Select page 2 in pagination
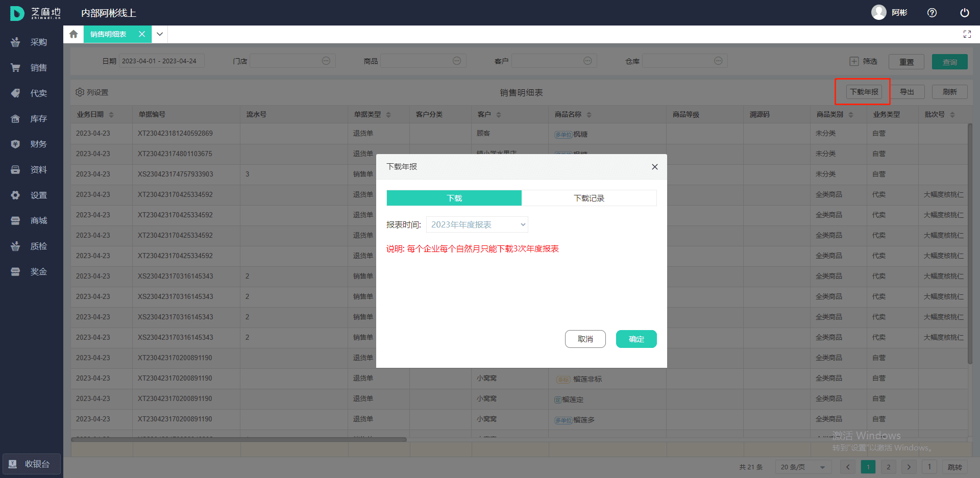 (889, 467)
